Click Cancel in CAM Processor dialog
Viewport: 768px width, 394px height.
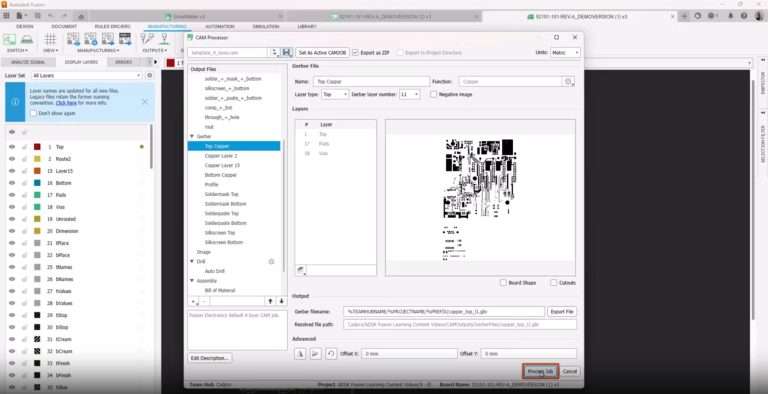coord(569,371)
